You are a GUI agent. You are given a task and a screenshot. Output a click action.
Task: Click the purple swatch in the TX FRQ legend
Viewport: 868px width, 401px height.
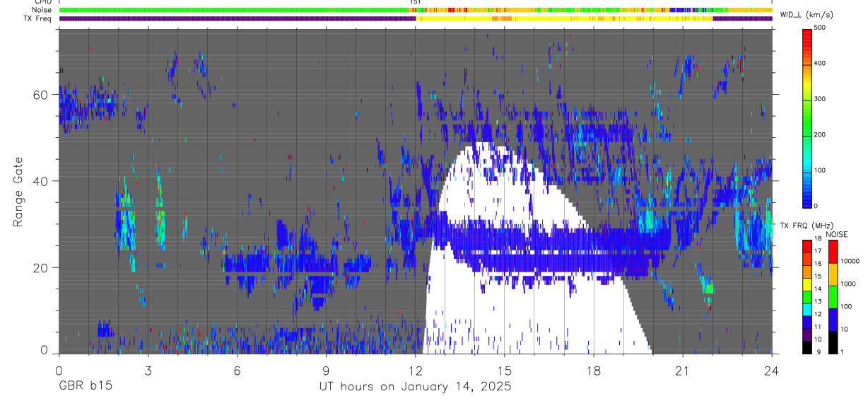807,334
